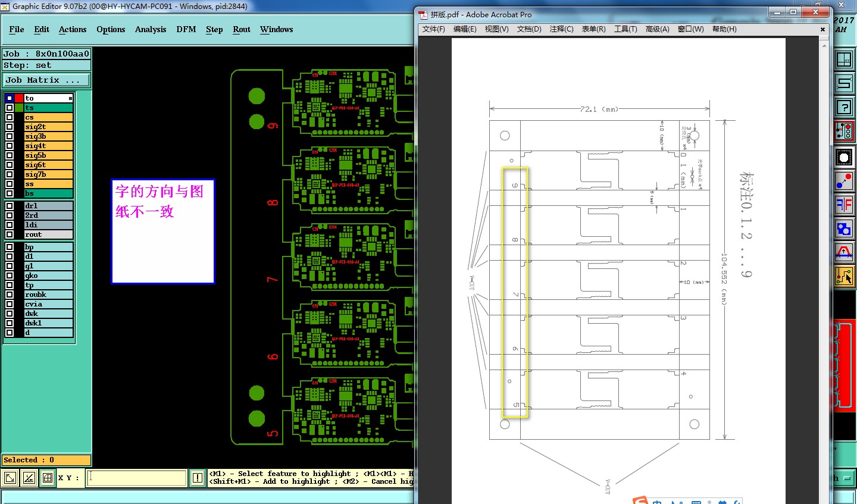Open Acrobat 表单(R) menu

tap(593, 29)
